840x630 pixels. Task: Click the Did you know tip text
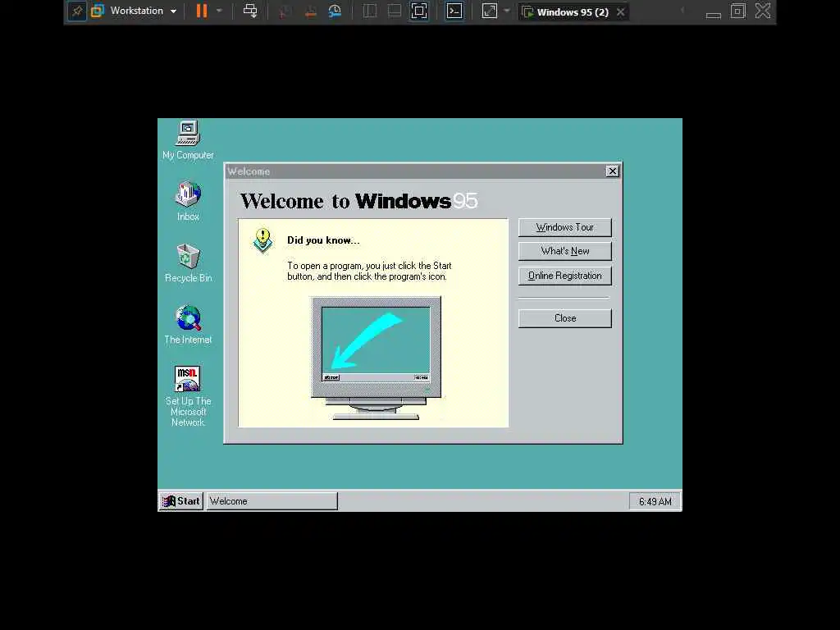pyautogui.click(x=369, y=271)
